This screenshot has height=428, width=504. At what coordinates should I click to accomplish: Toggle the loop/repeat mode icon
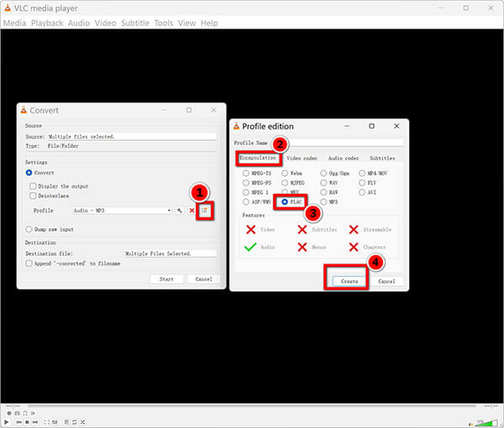pyautogui.click(x=75, y=422)
